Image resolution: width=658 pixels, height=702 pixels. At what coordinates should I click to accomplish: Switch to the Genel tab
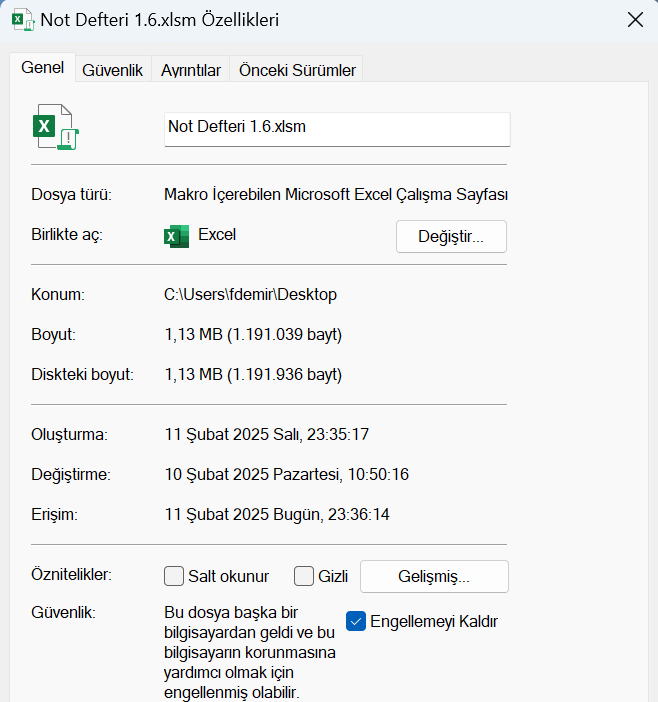coord(43,68)
